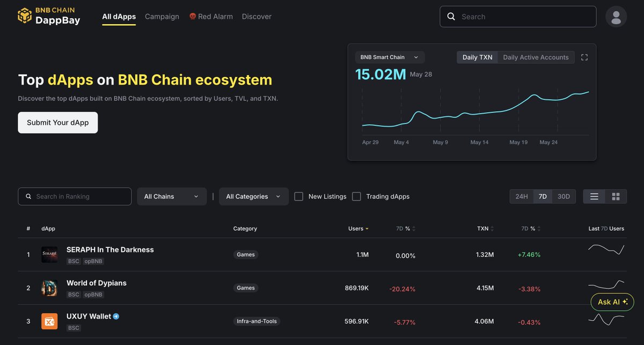Click UXUY Wallet app icon
Viewport: 644px width, 345px height.
click(49, 321)
